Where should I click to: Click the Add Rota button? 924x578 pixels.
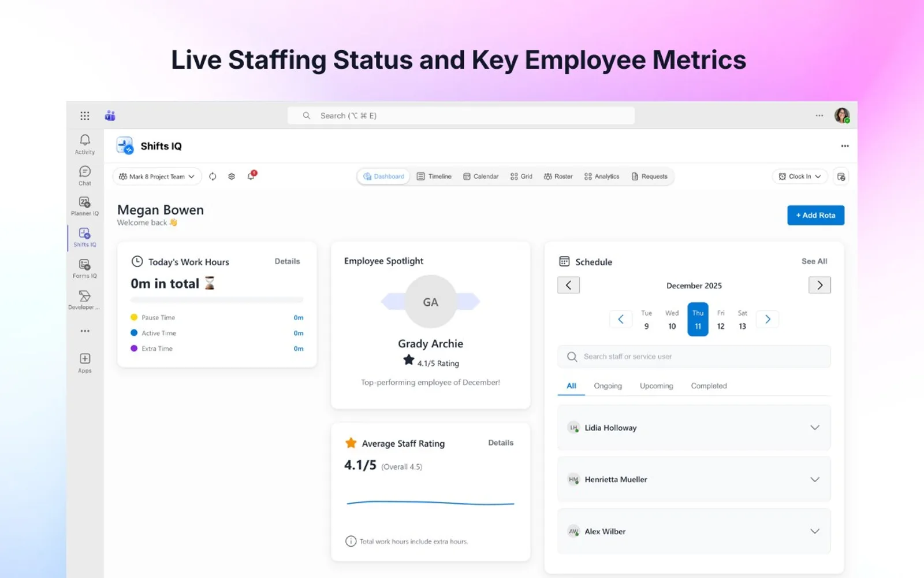pyautogui.click(x=815, y=215)
